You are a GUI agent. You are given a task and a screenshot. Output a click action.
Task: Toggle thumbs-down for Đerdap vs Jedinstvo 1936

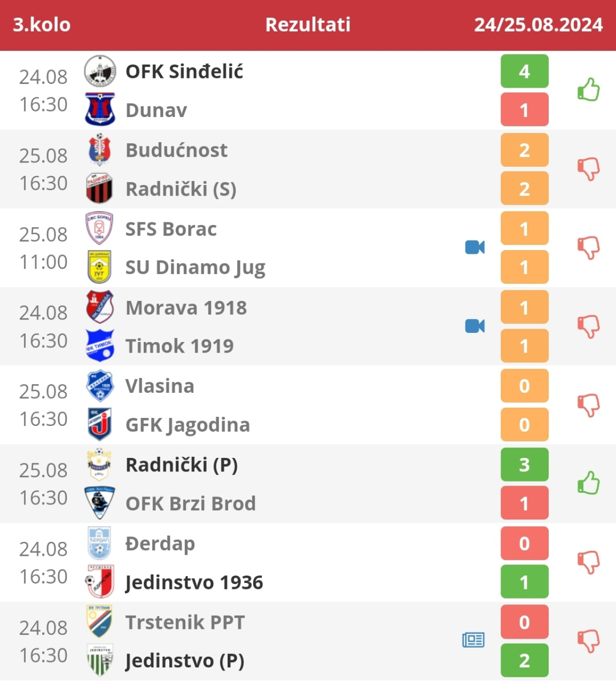click(589, 562)
